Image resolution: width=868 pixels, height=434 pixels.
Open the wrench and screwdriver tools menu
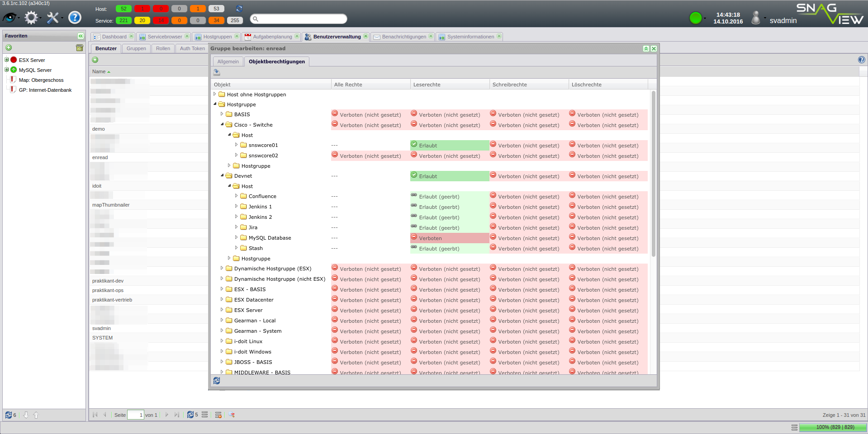tap(53, 18)
